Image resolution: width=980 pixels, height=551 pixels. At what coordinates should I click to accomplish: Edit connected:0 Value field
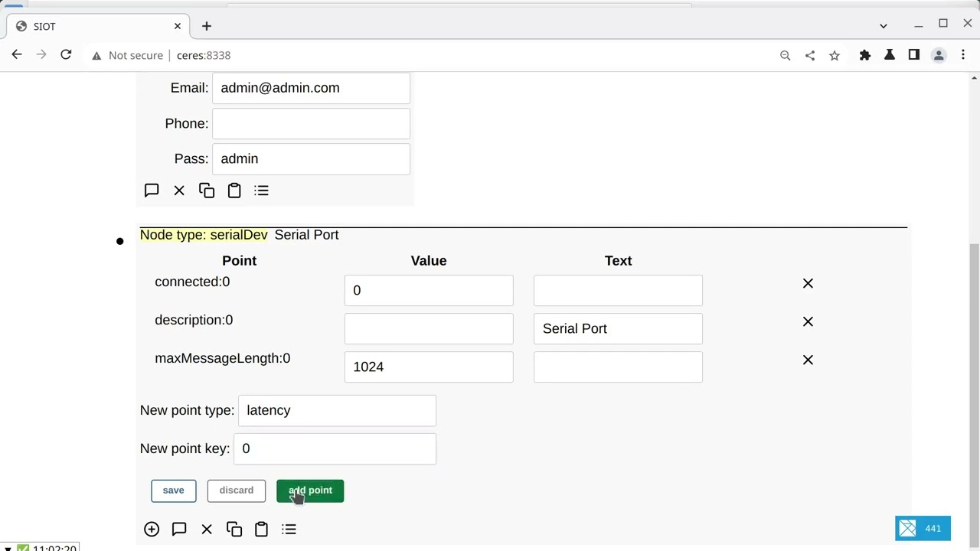point(429,290)
